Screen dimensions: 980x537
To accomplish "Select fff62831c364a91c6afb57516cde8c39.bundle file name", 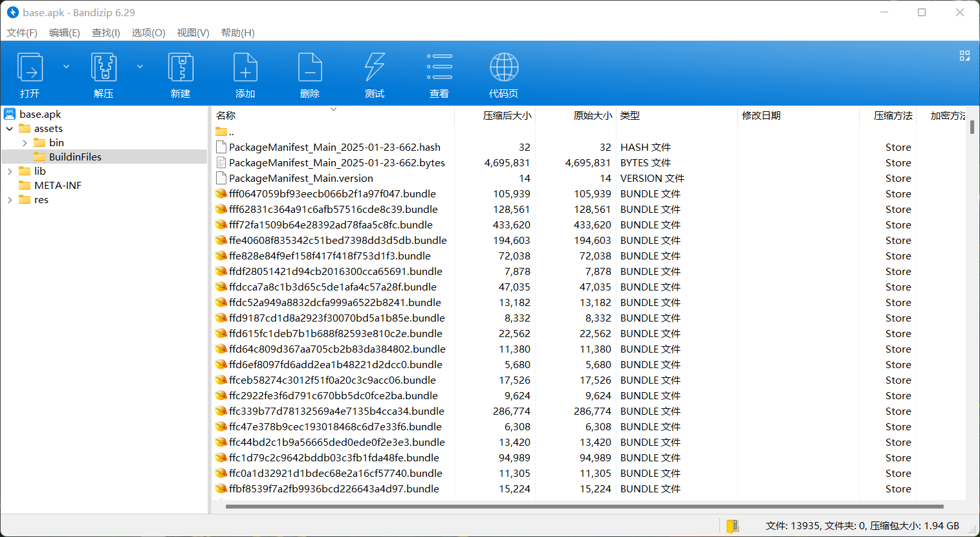I will pyautogui.click(x=333, y=209).
